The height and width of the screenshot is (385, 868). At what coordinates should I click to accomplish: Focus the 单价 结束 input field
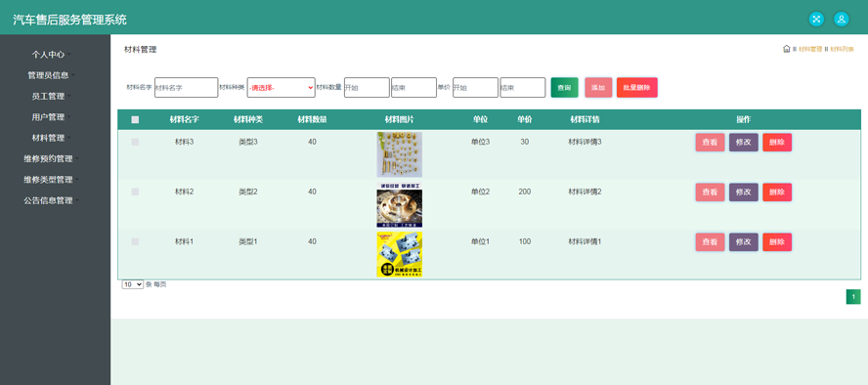pos(523,87)
